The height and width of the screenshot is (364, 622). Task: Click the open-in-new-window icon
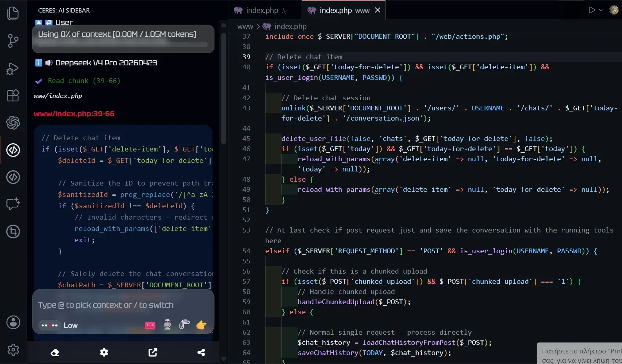tap(153, 352)
